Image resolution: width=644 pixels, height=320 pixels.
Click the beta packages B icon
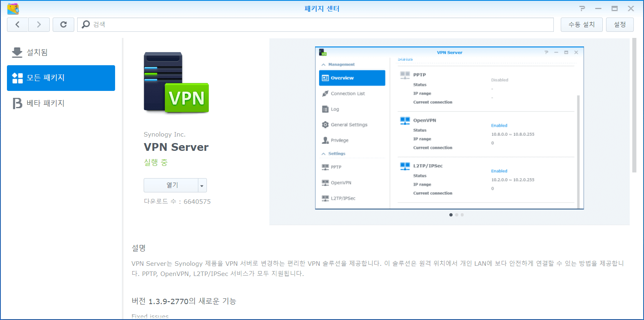click(x=17, y=103)
